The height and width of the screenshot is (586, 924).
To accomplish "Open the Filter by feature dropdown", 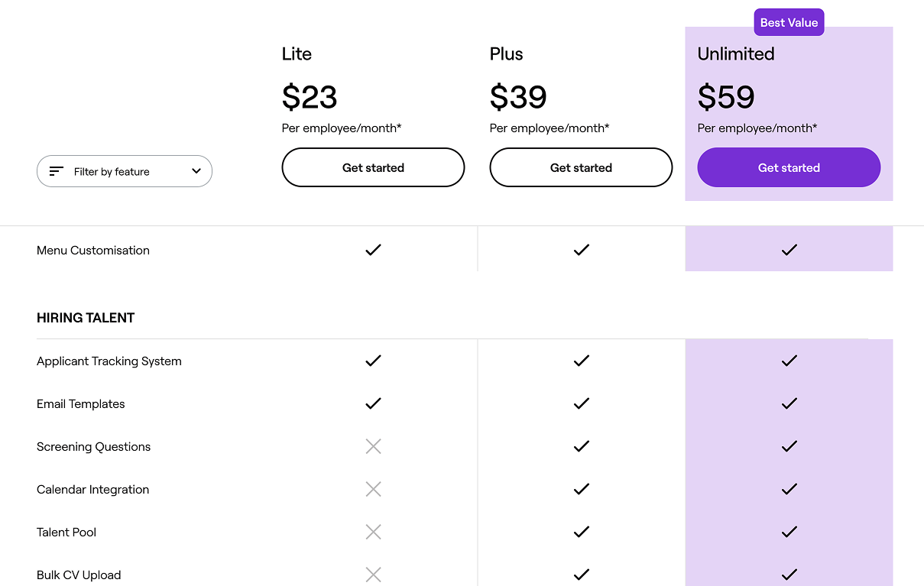I will click(x=125, y=171).
